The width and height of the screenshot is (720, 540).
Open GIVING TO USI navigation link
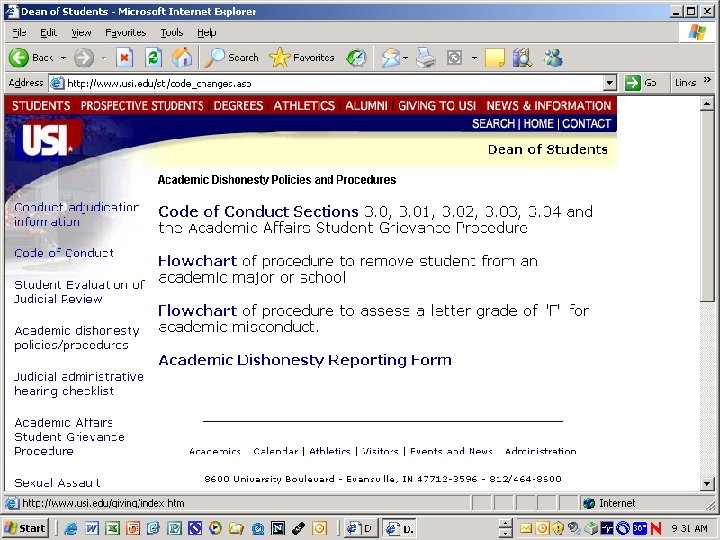[437, 106]
